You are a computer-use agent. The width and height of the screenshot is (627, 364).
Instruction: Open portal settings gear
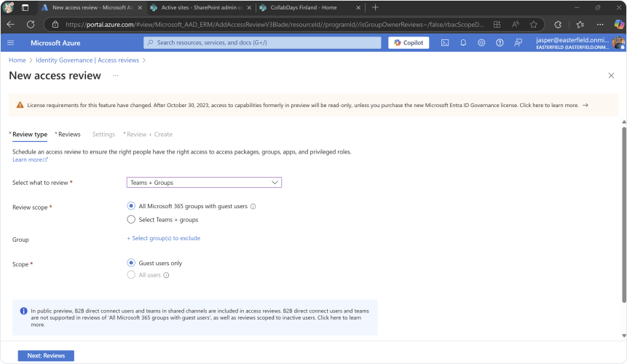pyautogui.click(x=481, y=43)
